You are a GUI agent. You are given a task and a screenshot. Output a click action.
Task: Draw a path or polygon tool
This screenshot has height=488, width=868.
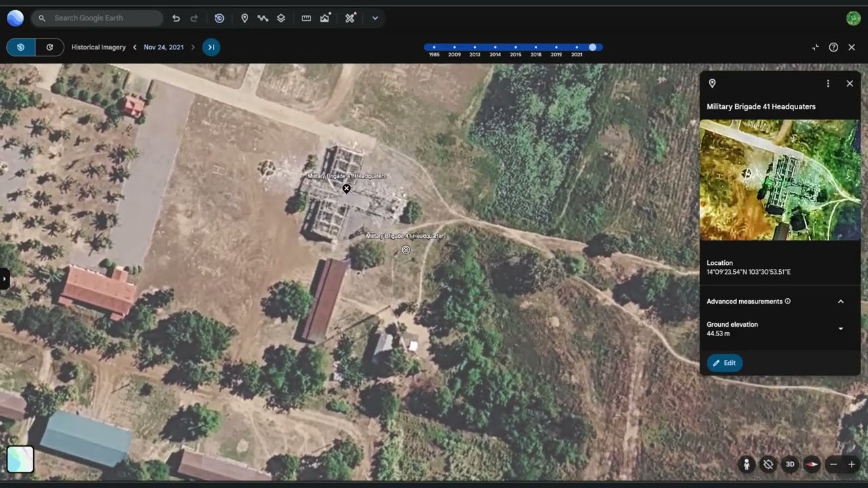(263, 18)
